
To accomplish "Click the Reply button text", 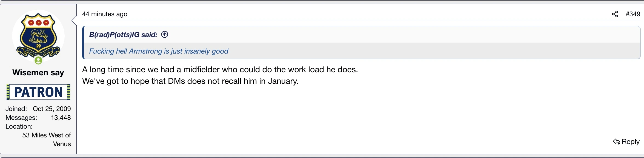I will coord(631,142).
